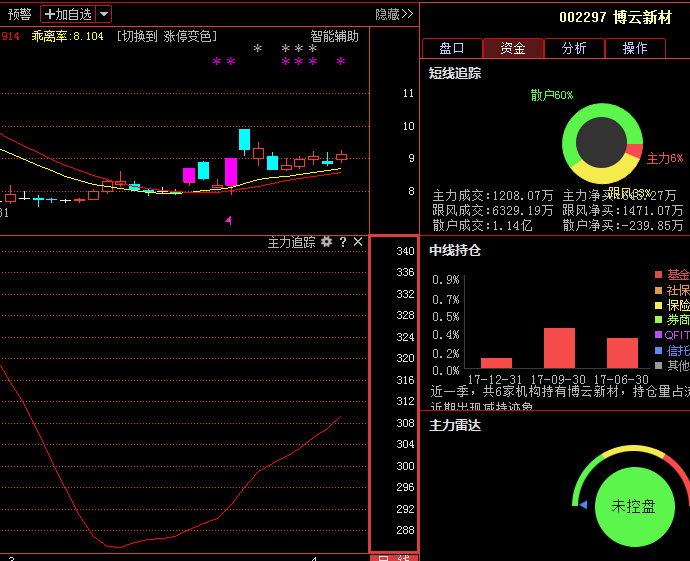
Task: Click the green 未控盘 status circle
Action: coord(635,506)
